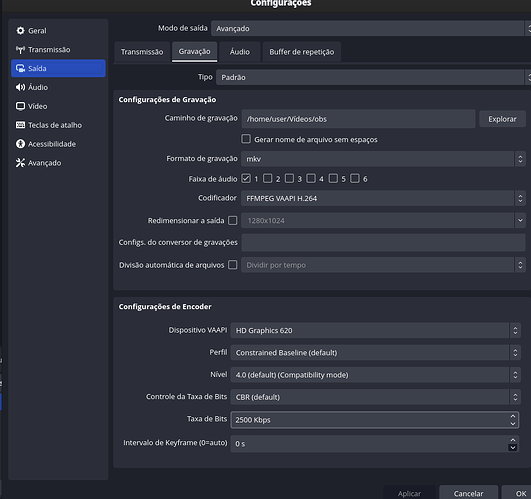This screenshot has width=531, height=499.
Task: Open the Áudio speaker icon in sidebar
Action: (x=20, y=87)
